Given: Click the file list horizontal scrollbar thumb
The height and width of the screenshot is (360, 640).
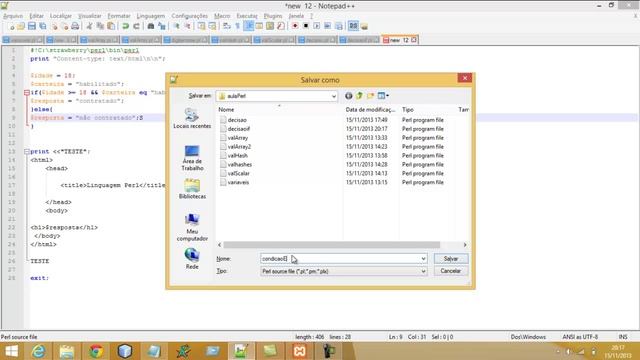Looking at the screenshot, I should [x=332, y=245].
